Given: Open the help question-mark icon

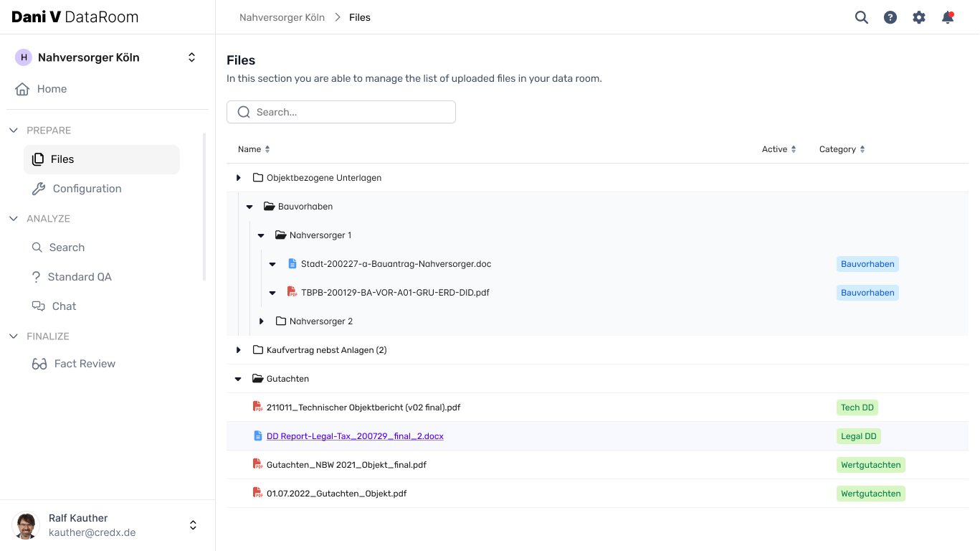Looking at the screenshot, I should tap(890, 17).
